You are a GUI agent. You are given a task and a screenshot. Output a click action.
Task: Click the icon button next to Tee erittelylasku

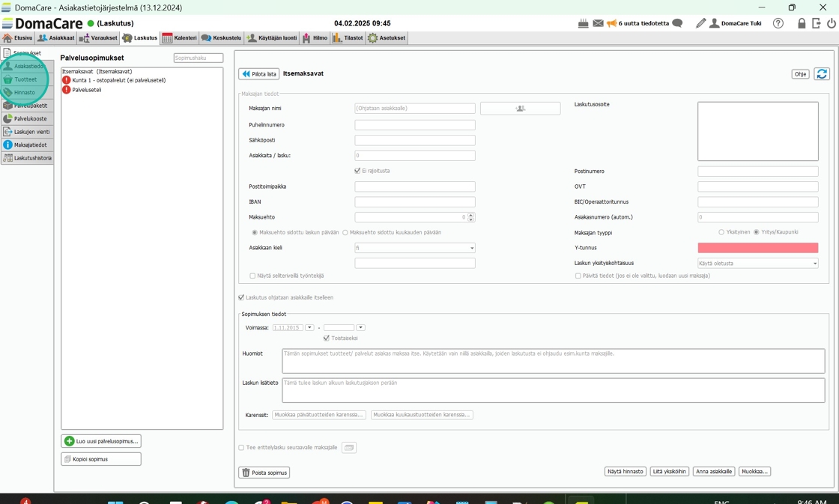point(349,447)
